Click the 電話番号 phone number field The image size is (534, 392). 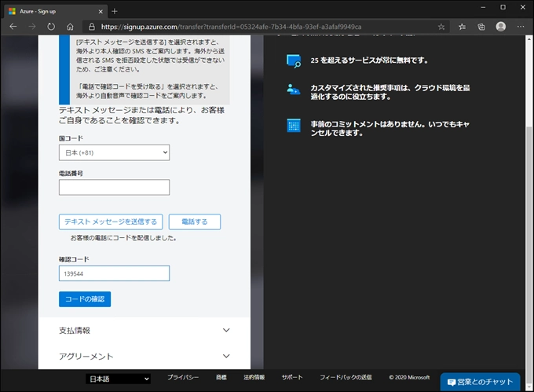pos(114,187)
